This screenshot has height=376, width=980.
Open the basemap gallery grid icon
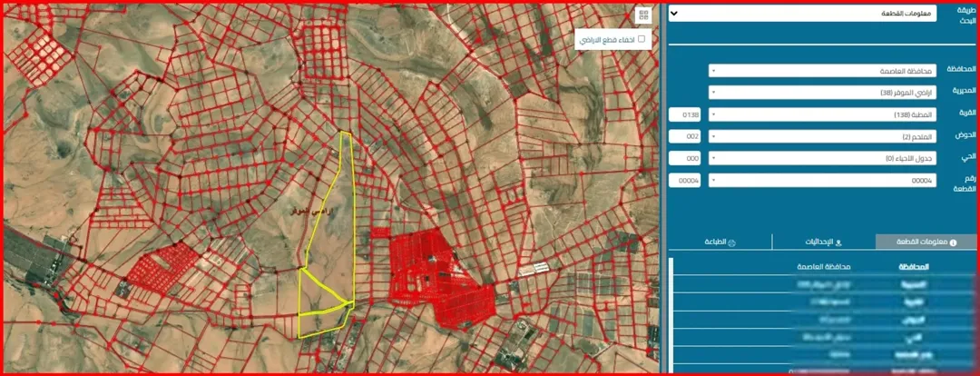pyautogui.click(x=642, y=16)
